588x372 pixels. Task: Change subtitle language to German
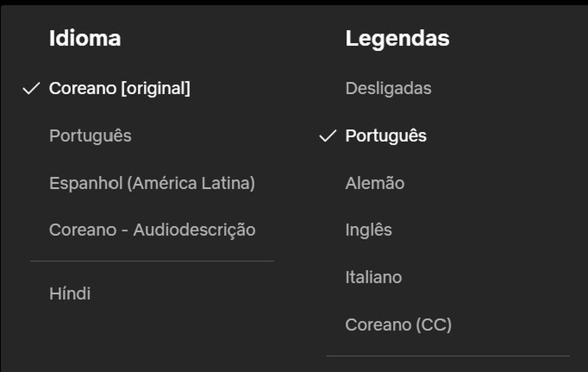pyautogui.click(x=375, y=182)
